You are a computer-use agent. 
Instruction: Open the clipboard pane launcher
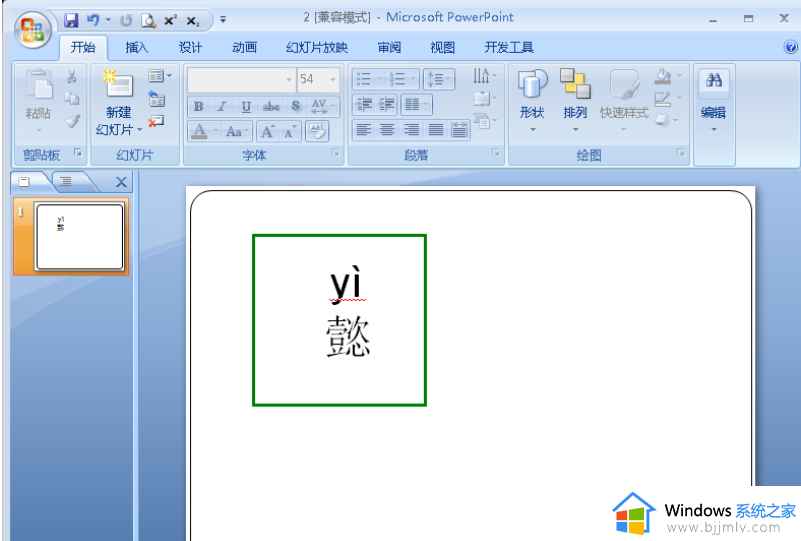tap(78, 152)
